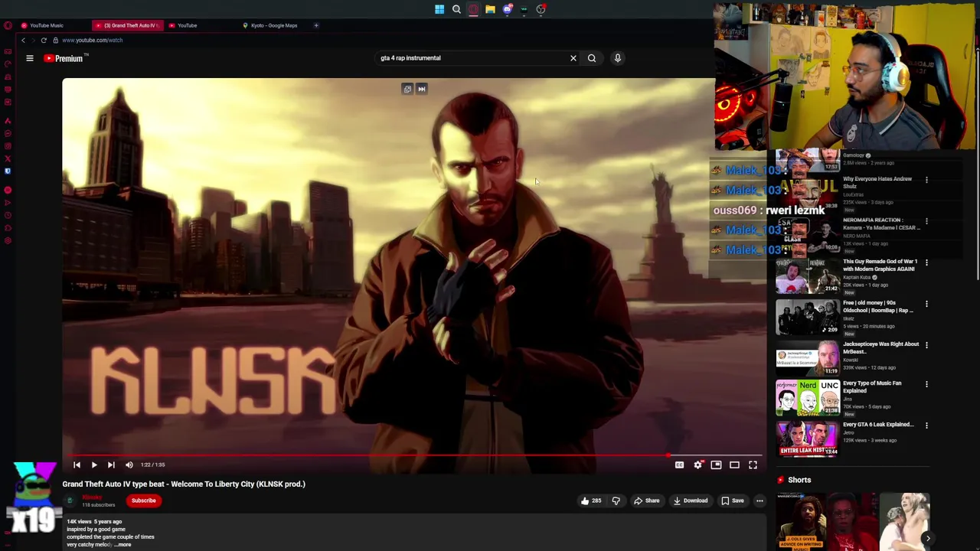This screenshot has width=980, height=551.
Task: Dislike the video with thumbs down
Action: point(616,500)
